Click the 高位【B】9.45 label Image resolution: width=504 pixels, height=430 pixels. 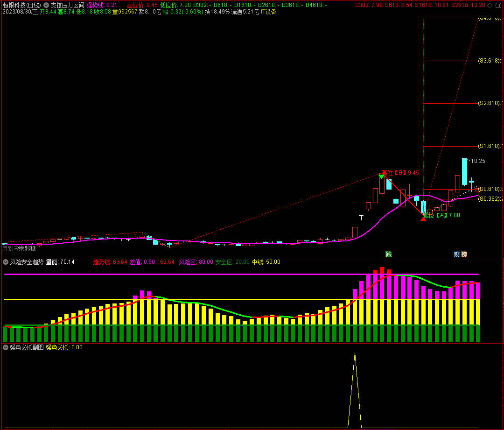coord(400,173)
